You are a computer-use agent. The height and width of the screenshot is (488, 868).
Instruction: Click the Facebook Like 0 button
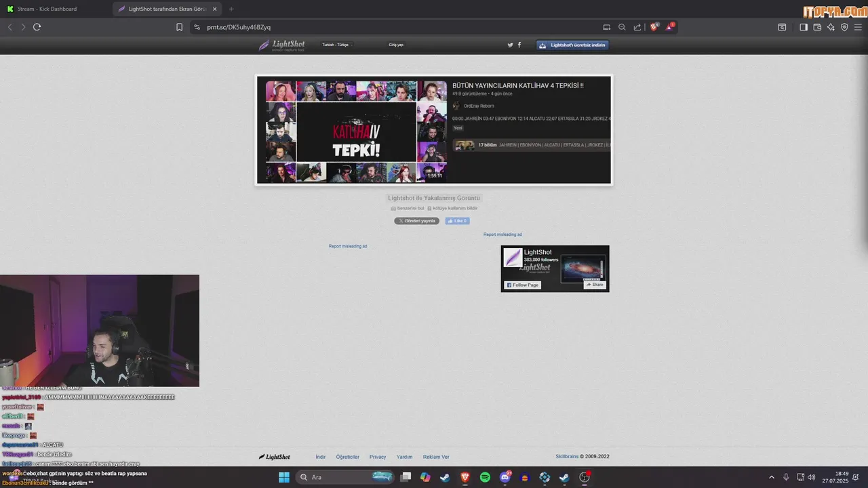(457, 221)
